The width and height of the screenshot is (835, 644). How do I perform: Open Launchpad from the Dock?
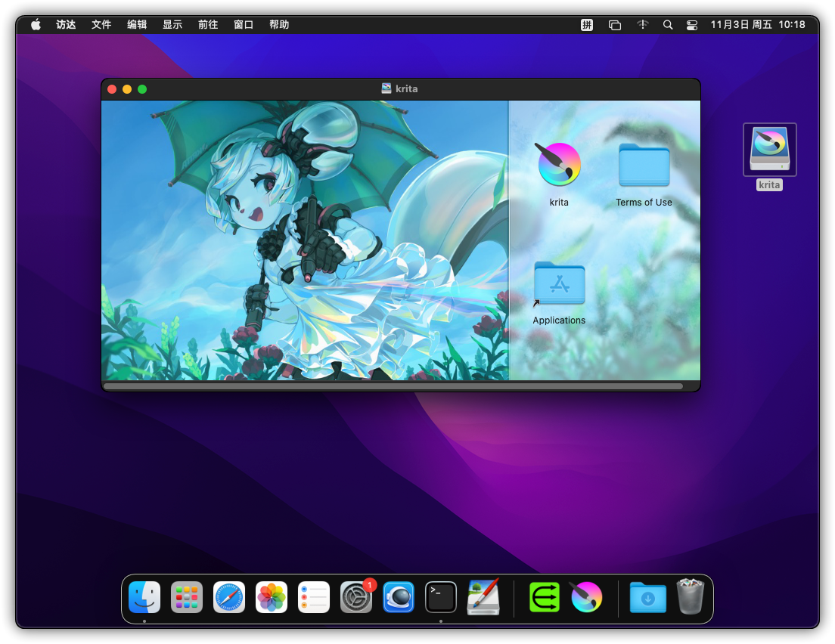[186, 597]
